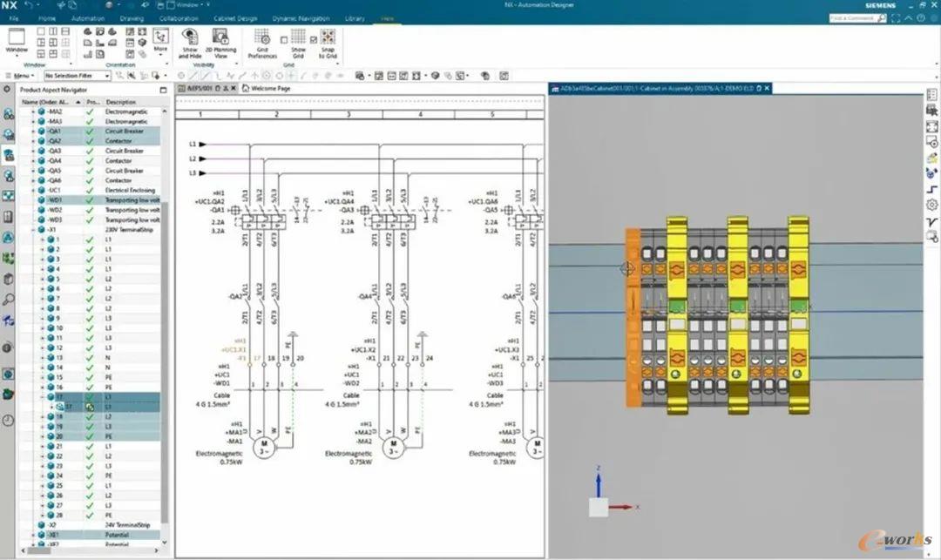
Task: Open the magnifier tab in the resource bar
Action: [9, 299]
